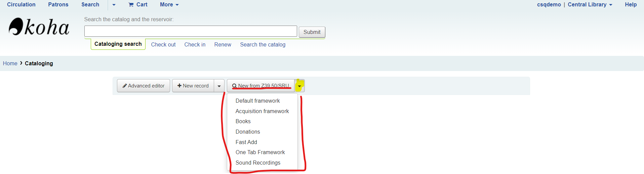The image size is (644, 174).
Task: Open the Cart from the top bar
Action: click(138, 5)
